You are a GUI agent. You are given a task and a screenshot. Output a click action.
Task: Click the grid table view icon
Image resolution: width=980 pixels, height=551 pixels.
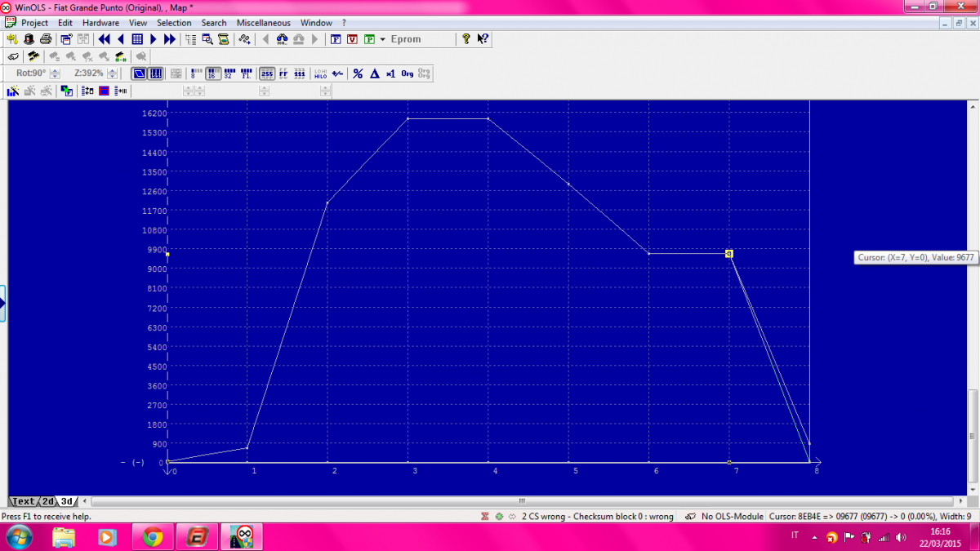[x=137, y=39]
